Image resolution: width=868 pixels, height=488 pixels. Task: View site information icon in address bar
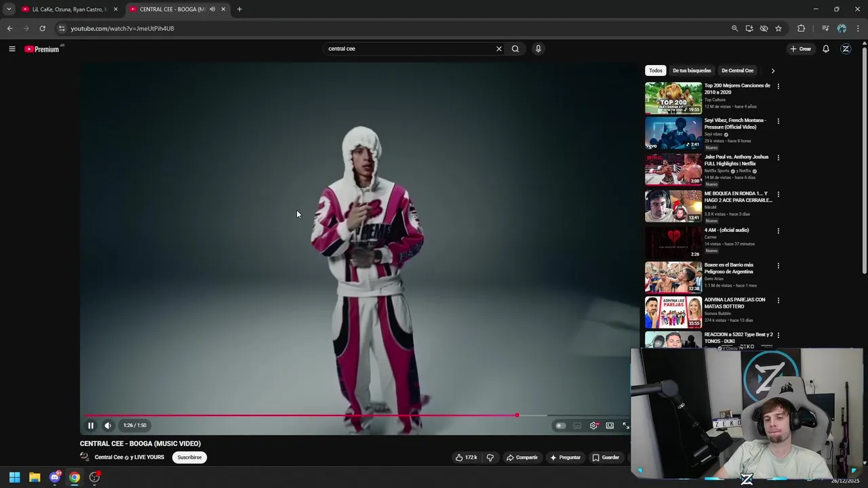pos(62,28)
